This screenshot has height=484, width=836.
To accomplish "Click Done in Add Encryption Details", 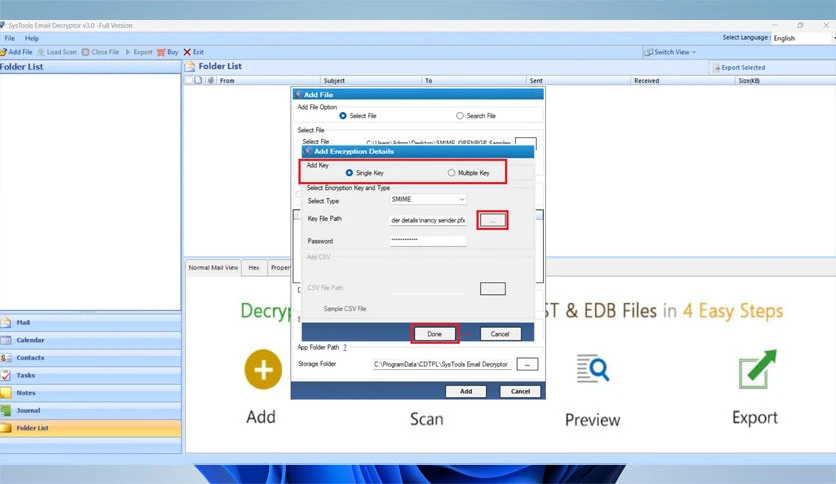I will pyautogui.click(x=435, y=334).
